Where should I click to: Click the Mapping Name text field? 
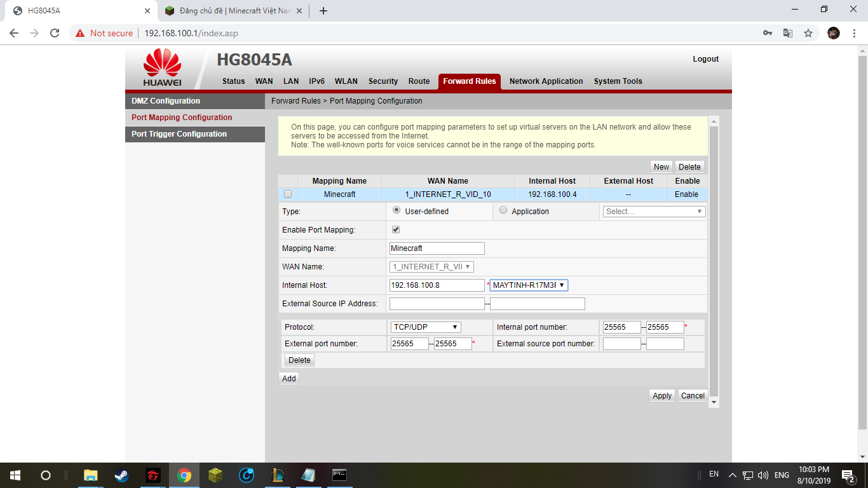tap(437, 248)
